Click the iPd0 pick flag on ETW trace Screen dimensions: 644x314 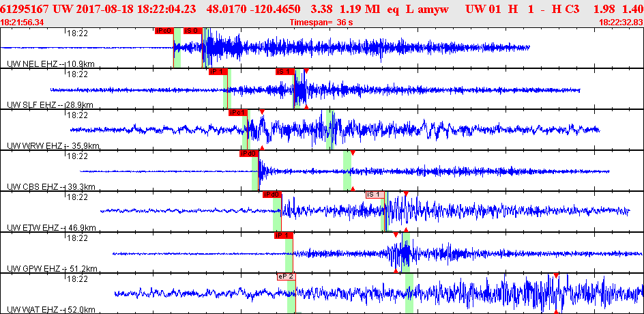(272, 195)
